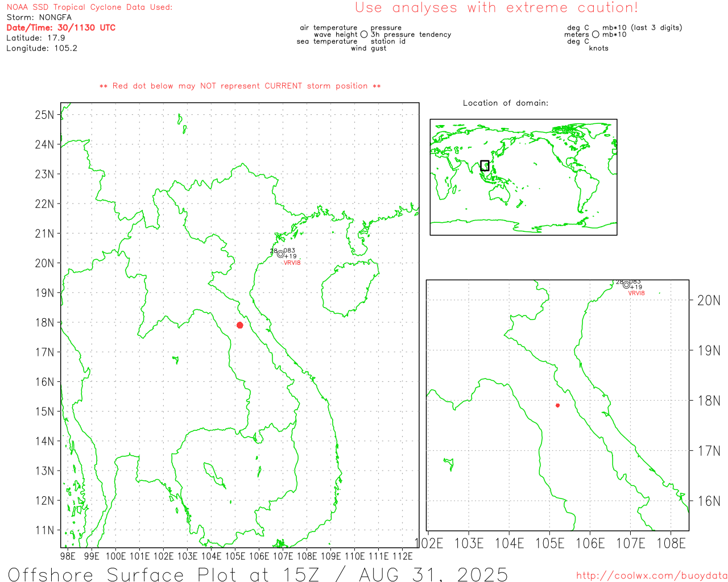Viewport: 728px width, 582px height.
Task: Click the 'knots' units legend label
Action: point(599,48)
